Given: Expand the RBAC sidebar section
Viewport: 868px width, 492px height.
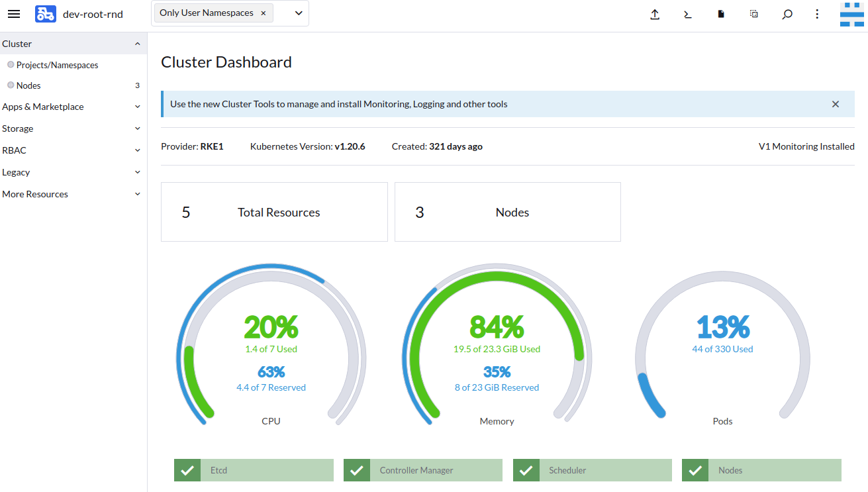Looking at the screenshot, I should pos(138,150).
